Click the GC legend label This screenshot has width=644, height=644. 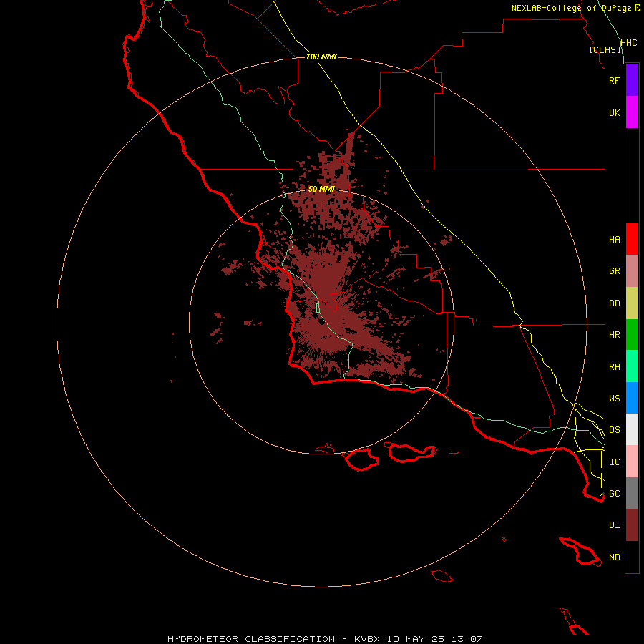614,494
